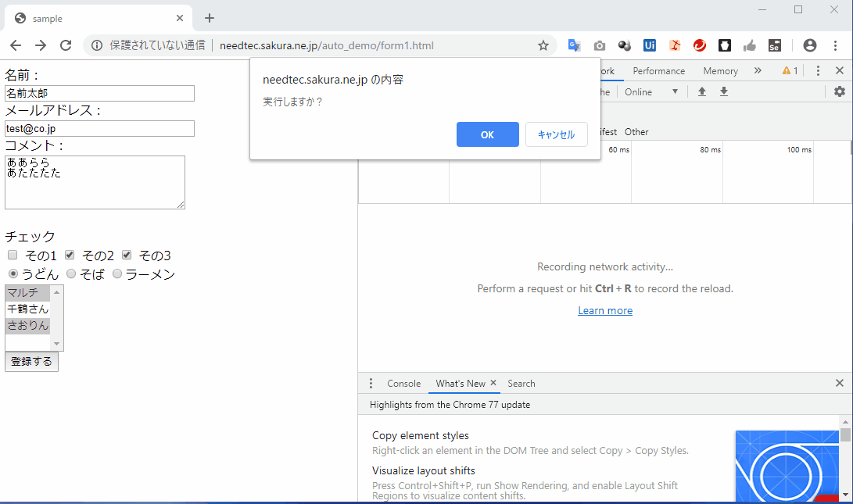Click the list box scroll down arrow
Image resolution: width=853 pixels, height=504 pixels.
click(x=56, y=344)
